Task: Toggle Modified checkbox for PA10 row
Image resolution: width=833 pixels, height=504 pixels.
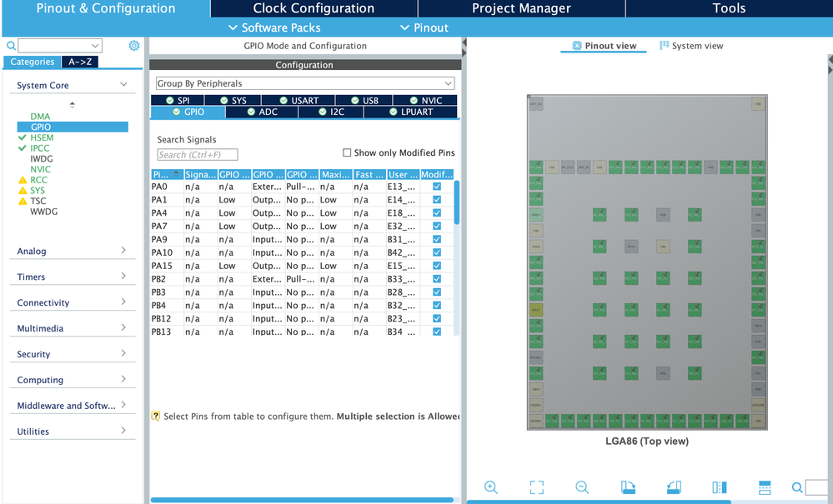Action: click(x=437, y=252)
